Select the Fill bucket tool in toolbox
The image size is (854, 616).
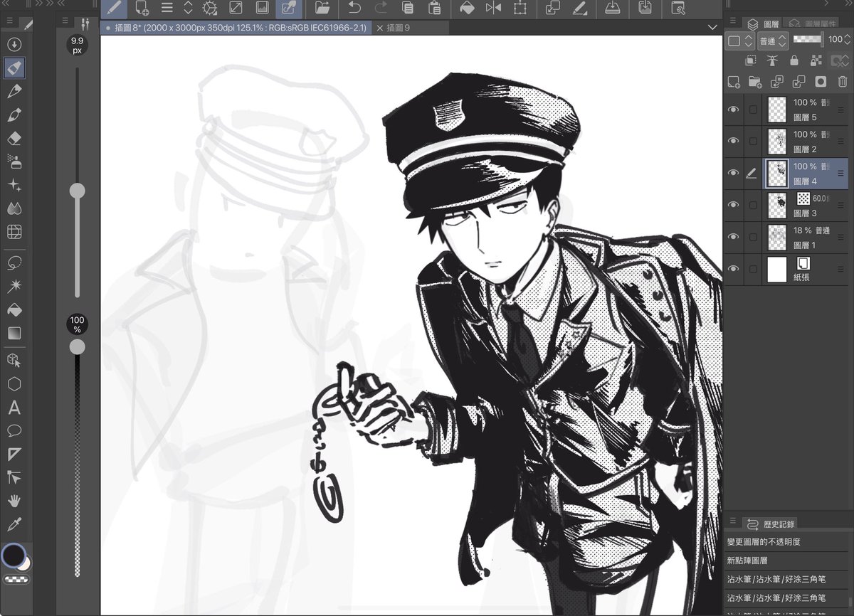coord(14,310)
